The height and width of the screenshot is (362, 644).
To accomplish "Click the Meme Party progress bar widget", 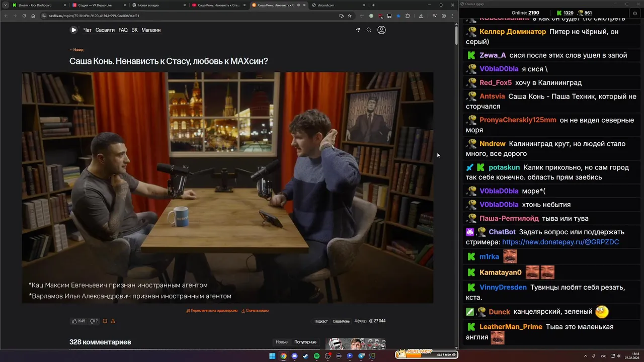I will pos(427,354).
